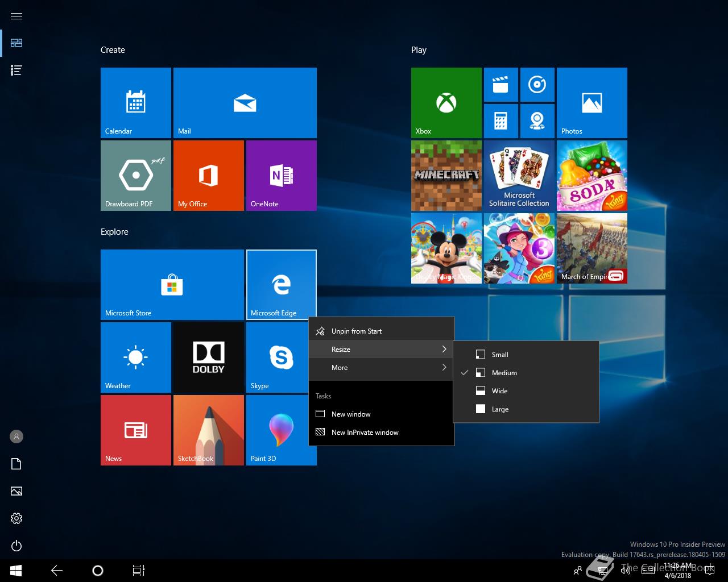Open the Pictures shortcut

(x=16, y=491)
